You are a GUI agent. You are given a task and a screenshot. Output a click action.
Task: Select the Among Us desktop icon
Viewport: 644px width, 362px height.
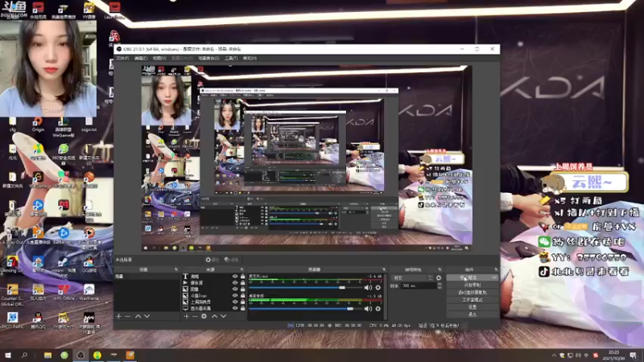click(12, 264)
